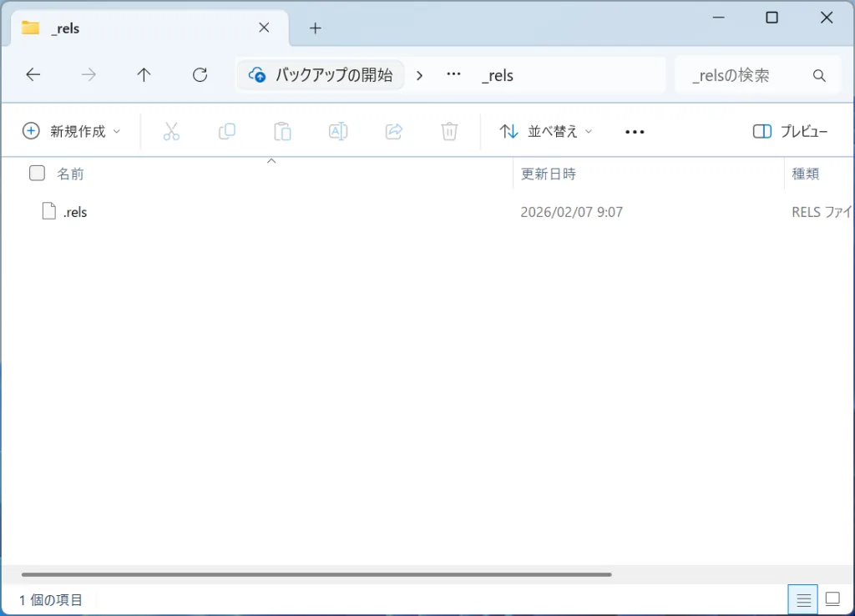Expand the hidden breadcrumb path ellipsis

(x=453, y=75)
